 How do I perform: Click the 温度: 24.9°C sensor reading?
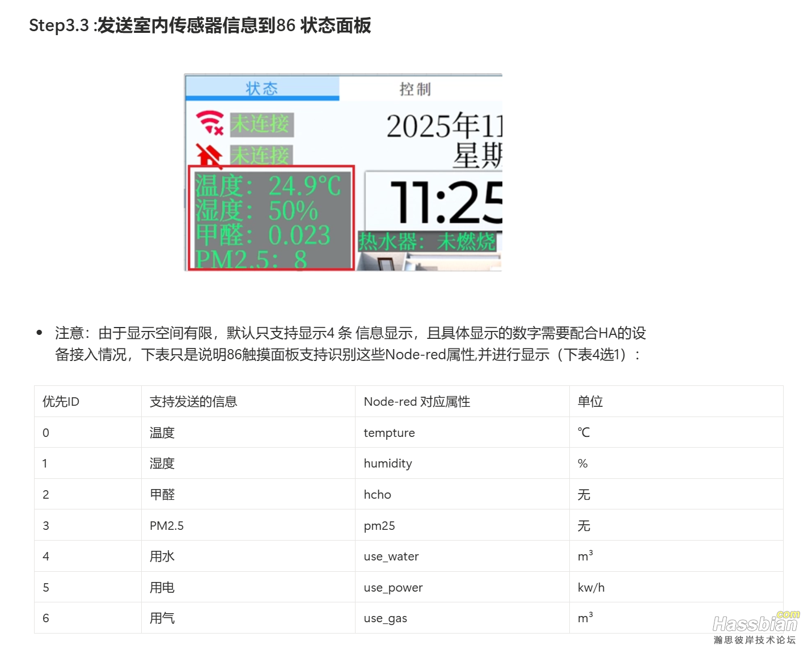point(268,186)
